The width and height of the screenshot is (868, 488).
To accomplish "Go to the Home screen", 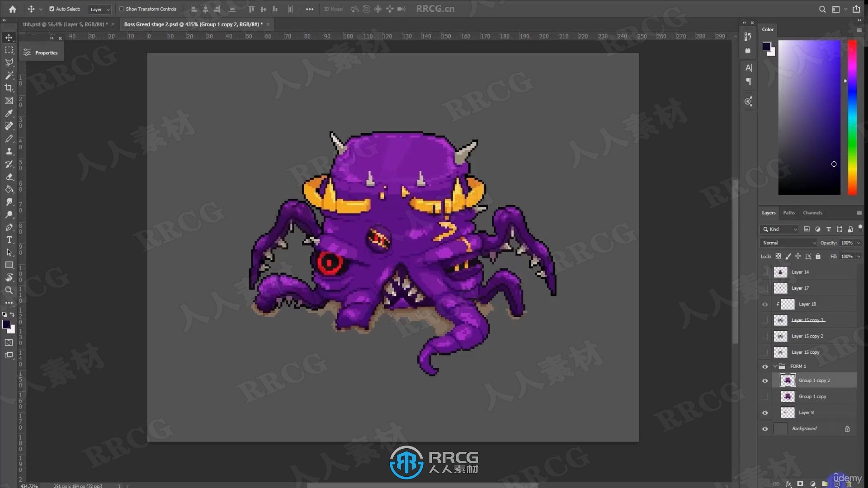I will tap(12, 9).
